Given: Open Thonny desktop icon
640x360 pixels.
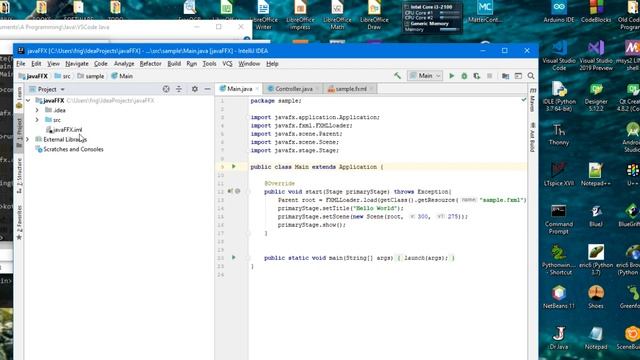Looking at the screenshot, I should [558, 134].
